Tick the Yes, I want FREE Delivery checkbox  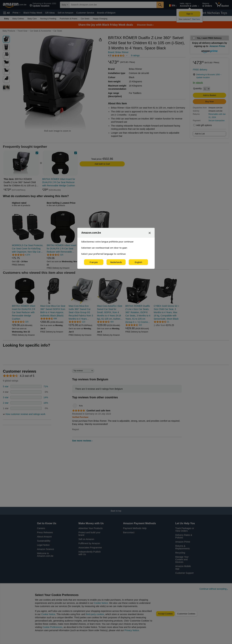tap(194, 38)
